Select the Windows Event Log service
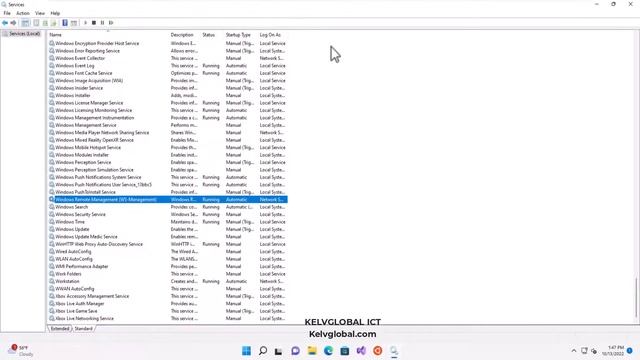This screenshot has width=640, height=360. (168, 65)
